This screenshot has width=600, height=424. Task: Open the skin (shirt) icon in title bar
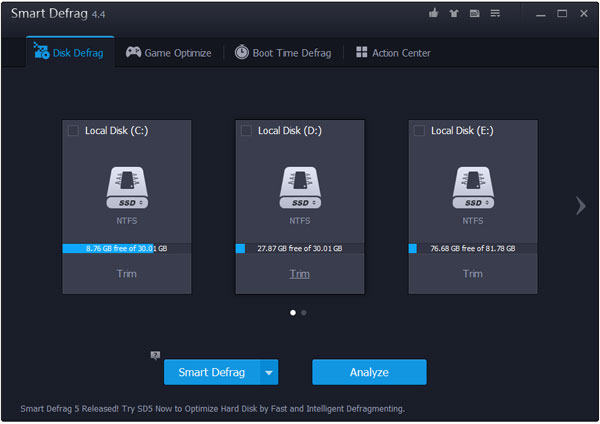point(453,14)
